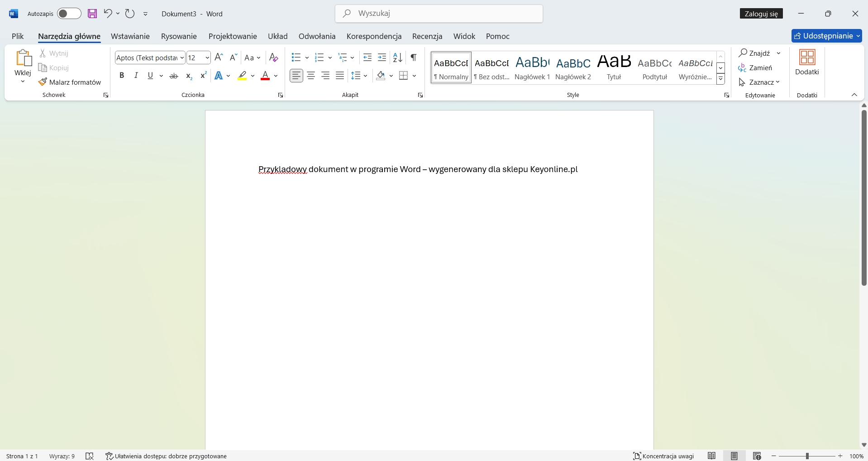
Task: Apply the Nagłówek 1 style
Action: 532,67
